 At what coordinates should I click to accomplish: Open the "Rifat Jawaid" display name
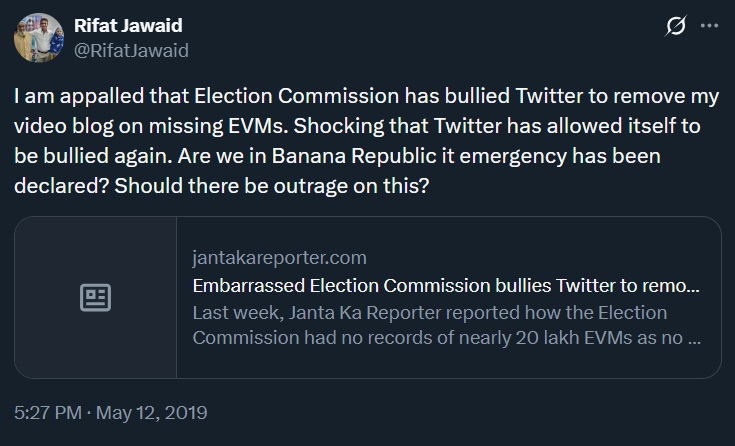point(130,26)
